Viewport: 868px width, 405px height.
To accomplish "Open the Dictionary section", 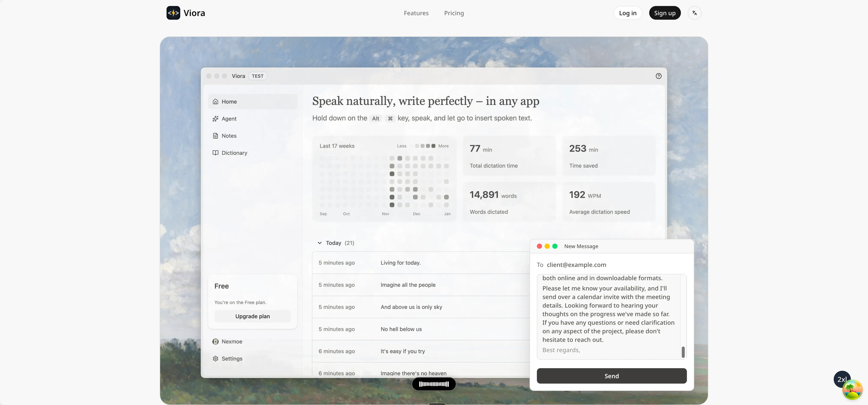I will pyautogui.click(x=234, y=152).
